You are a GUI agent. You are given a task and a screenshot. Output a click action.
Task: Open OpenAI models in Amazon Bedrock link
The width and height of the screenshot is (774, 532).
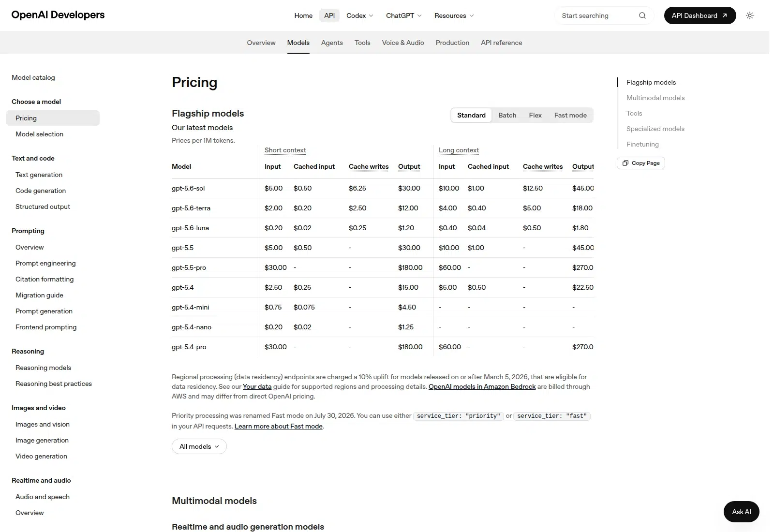tap(482, 386)
